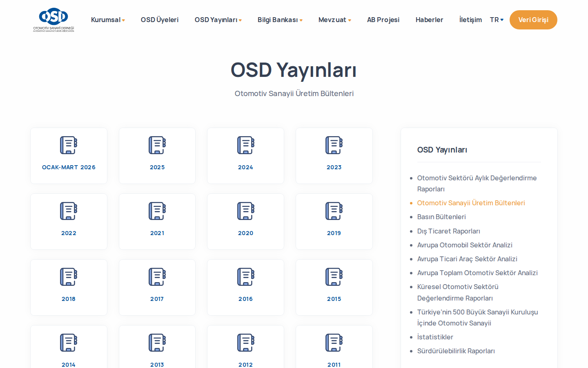Open the 2022 bulletin notebook icon
The width and height of the screenshot is (588, 368).
(x=69, y=211)
